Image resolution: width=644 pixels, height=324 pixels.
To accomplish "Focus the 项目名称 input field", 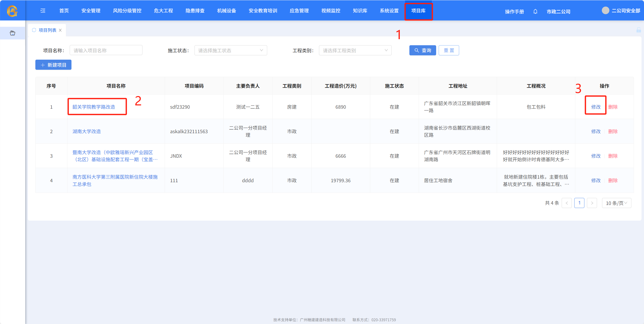I will point(106,50).
